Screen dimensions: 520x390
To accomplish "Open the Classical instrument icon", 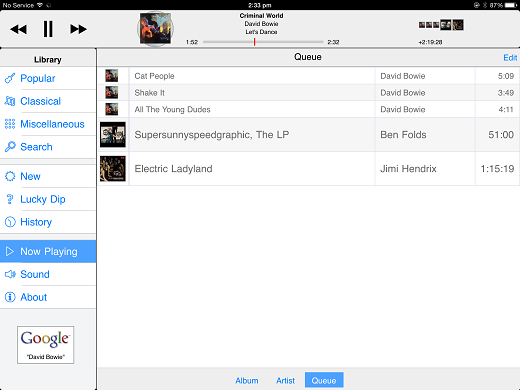I will click(10, 101).
